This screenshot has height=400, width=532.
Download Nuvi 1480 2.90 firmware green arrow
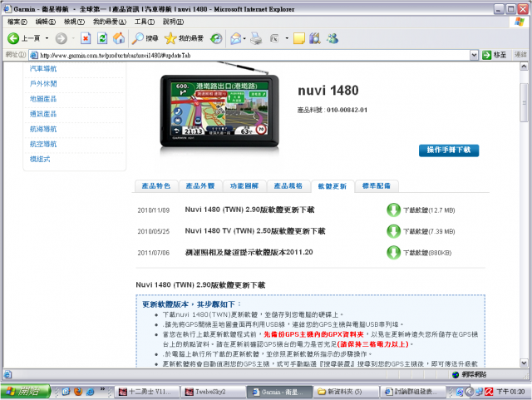coord(393,210)
